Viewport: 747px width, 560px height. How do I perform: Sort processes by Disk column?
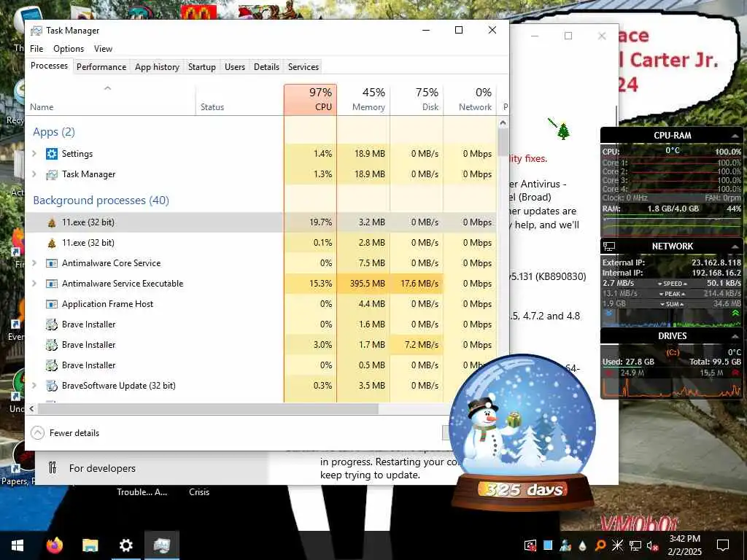pyautogui.click(x=417, y=99)
